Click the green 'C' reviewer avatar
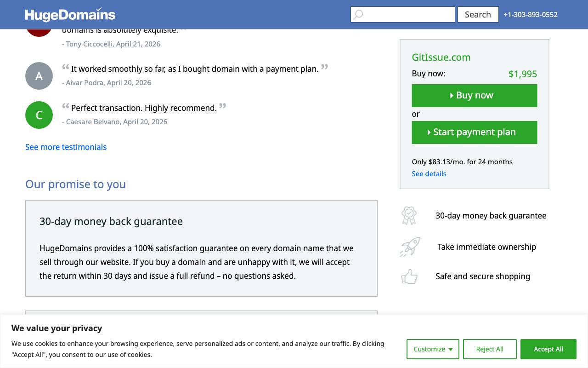588x368 pixels. point(39,115)
